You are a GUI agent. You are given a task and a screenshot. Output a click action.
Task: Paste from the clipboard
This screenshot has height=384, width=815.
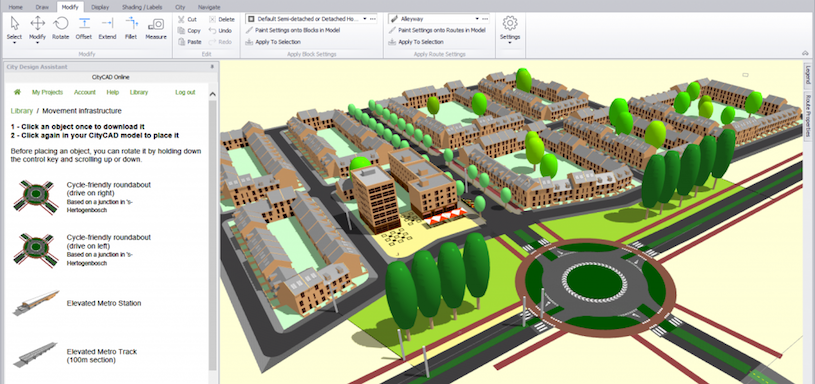pos(190,42)
